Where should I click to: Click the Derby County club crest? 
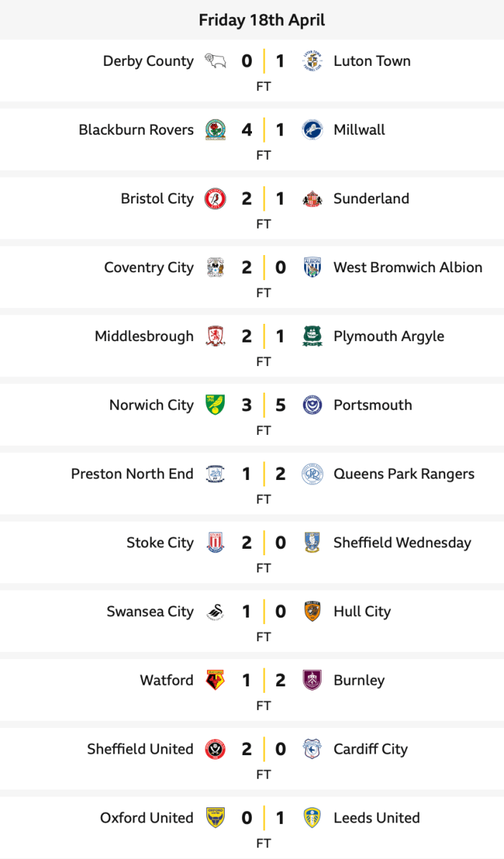point(215,61)
